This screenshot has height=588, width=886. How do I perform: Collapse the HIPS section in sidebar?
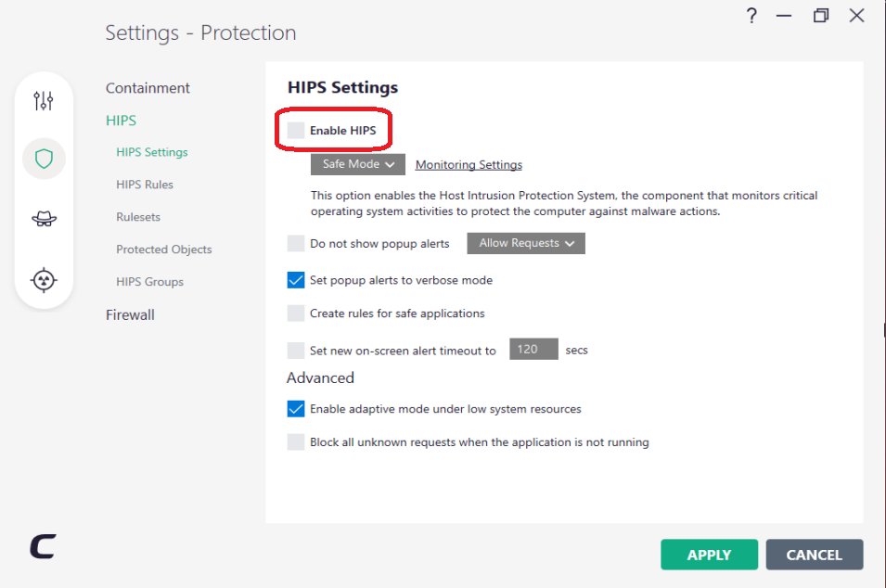point(122,121)
